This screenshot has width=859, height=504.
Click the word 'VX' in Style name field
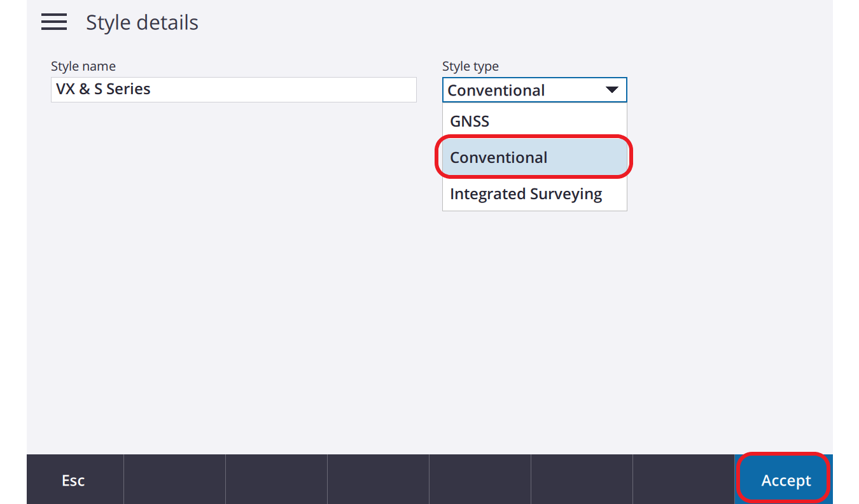pyautogui.click(x=66, y=89)
